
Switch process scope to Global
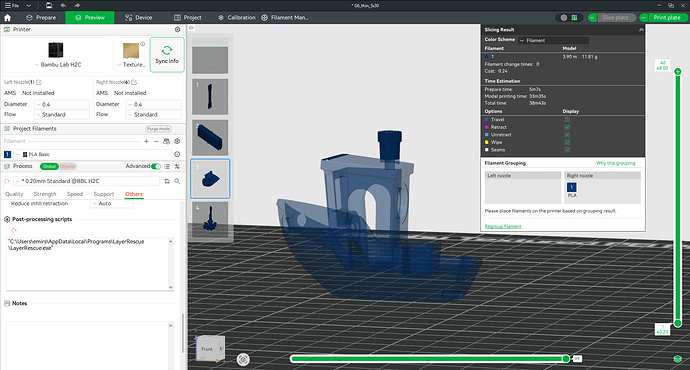(49, 166)
